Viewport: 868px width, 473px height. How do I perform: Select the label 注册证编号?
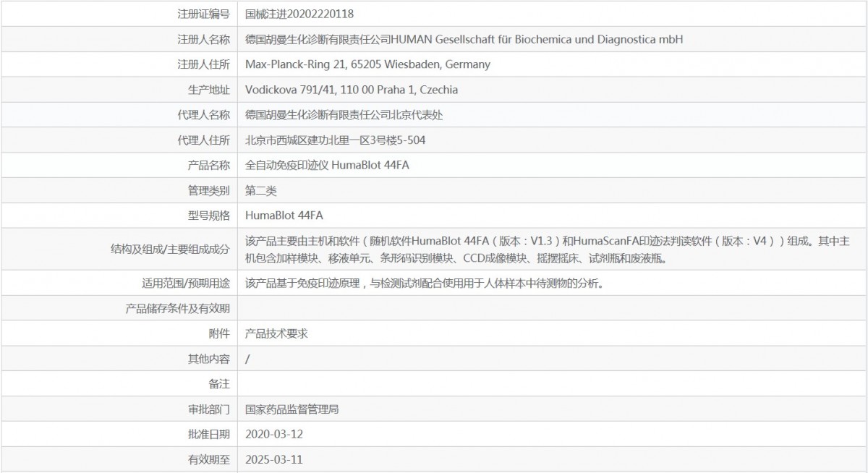click(x=203, y=14)
